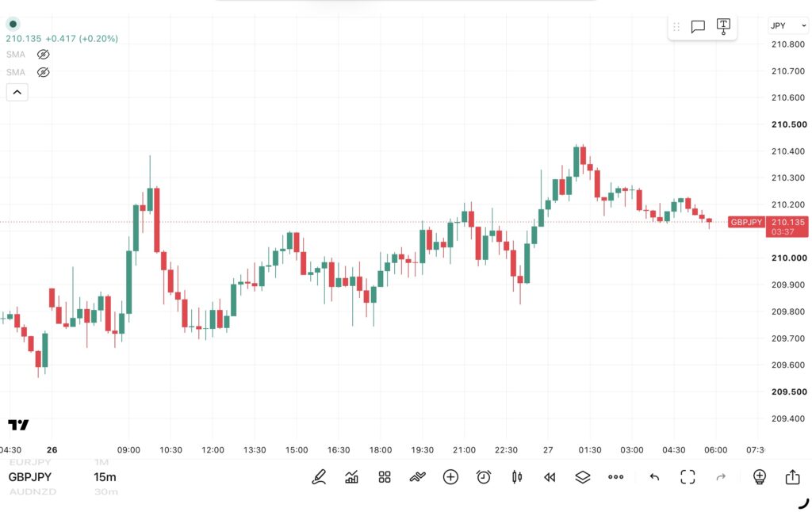Redo with the greyed forward arrow
The image size is (812, 512).
tap(721, 477)
